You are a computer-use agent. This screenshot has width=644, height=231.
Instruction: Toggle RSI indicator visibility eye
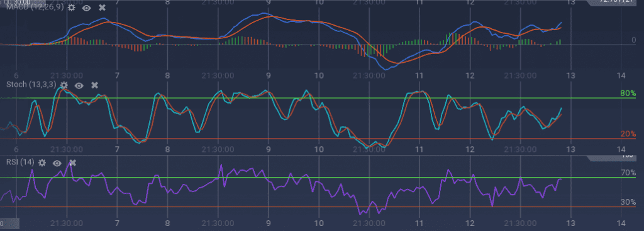(x=57, y=163)
